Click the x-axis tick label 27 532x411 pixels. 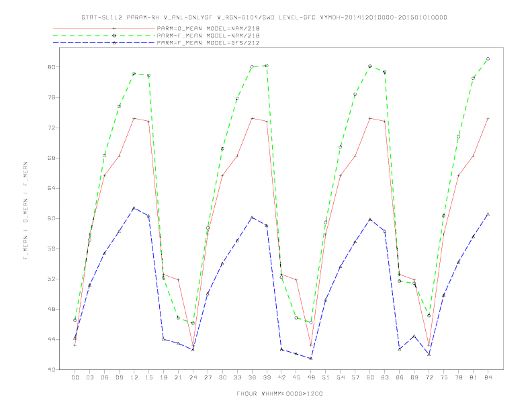[208, 377]
